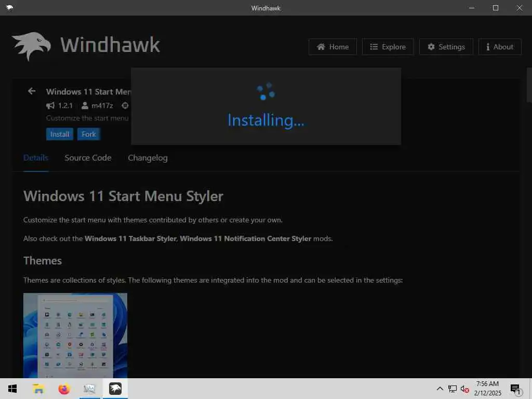Open File Explorer from taskbar

tap(38, 389)
